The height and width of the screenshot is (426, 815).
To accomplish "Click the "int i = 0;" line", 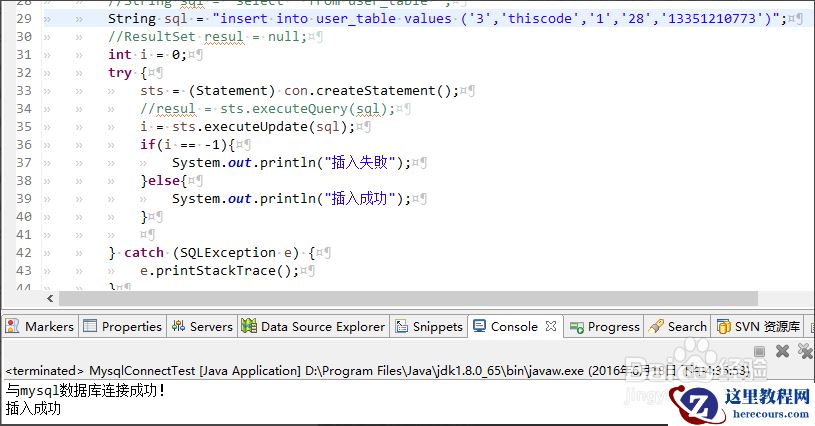I will click(x=147, y=55).
